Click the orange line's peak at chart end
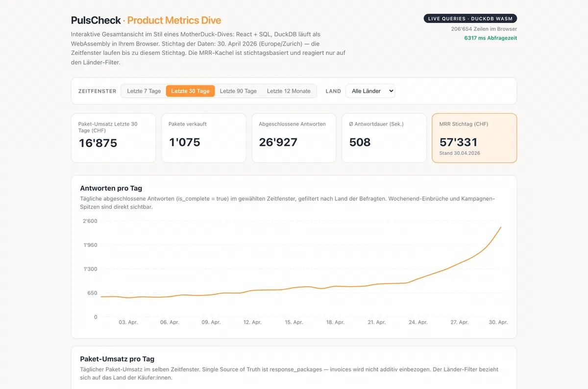This screenshot has width=588, height=389. pos(501,227)
